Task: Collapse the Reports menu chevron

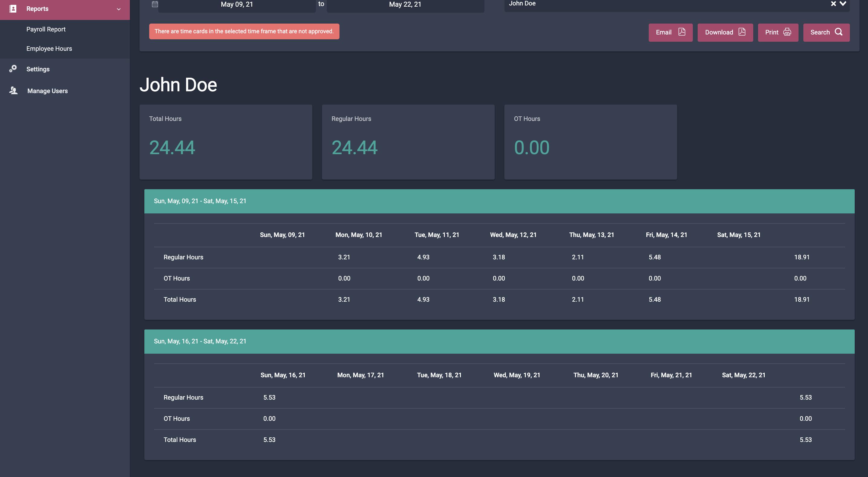Action: pos(119,9)
